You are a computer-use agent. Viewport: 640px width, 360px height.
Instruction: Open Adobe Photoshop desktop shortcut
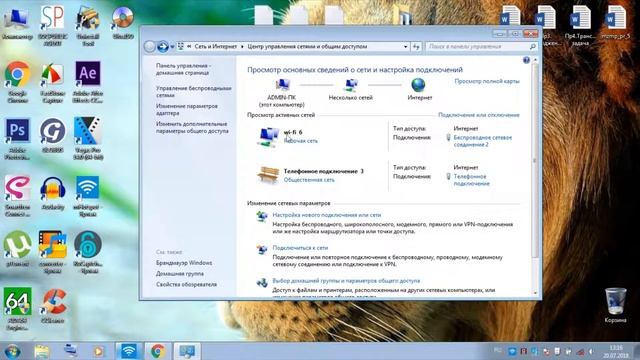pyautogui.click(x=17, y=131)
